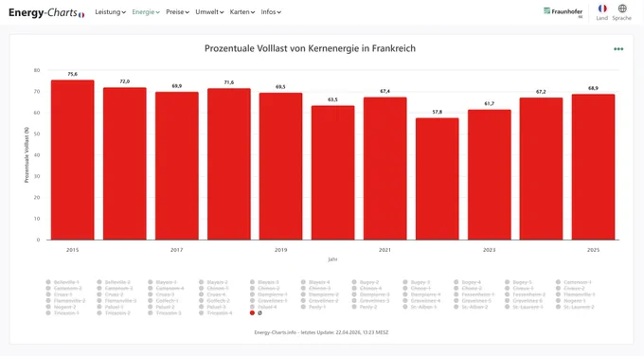
Task: Enable the Paluel 4 series
Action: pos(263,307)
